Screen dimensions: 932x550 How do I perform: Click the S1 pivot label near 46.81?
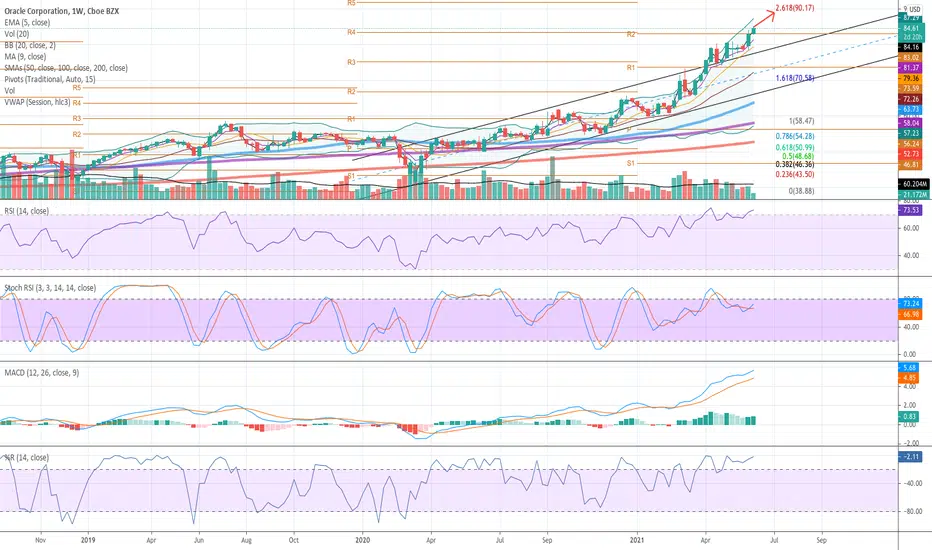631,163
